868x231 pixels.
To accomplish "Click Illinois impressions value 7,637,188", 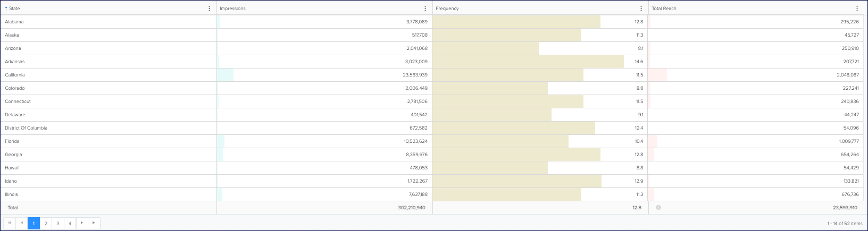I will (x=417, y=194).
